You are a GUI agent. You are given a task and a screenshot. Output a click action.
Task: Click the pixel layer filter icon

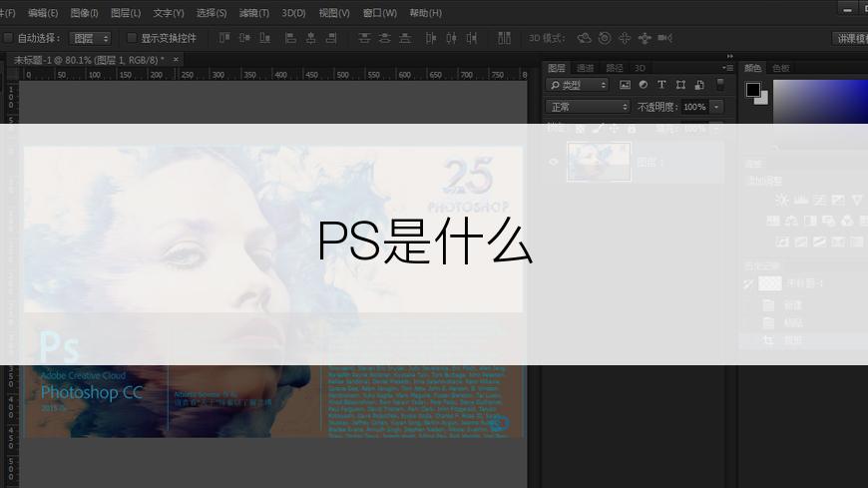tap(626, 86)
